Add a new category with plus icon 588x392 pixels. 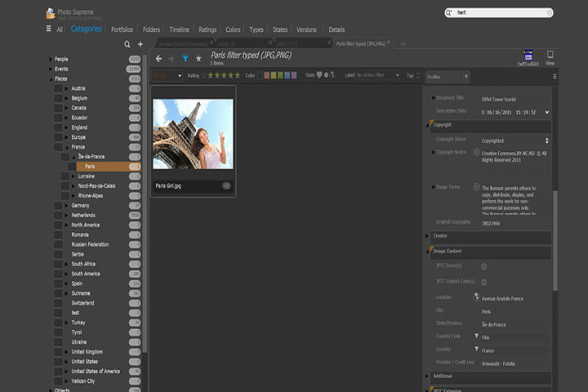coord(140,44)
